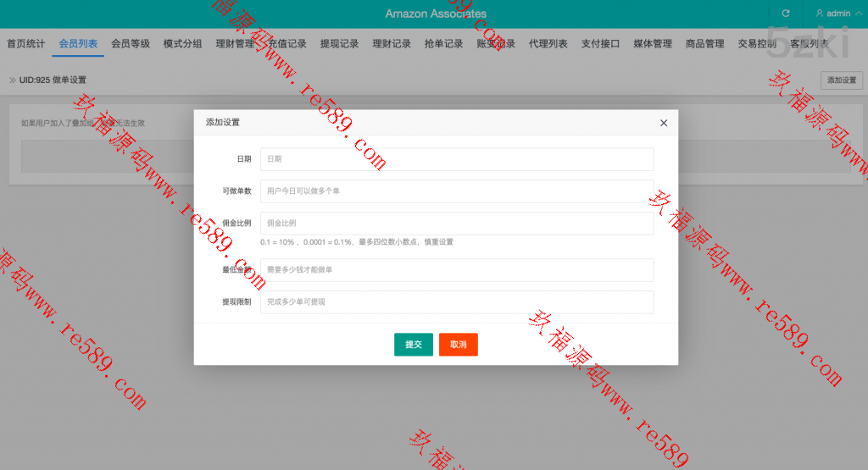Open the 首页统计 tab
Image resolution: width=868 pixels, height=470 pixels.
(x=26, y=44)
